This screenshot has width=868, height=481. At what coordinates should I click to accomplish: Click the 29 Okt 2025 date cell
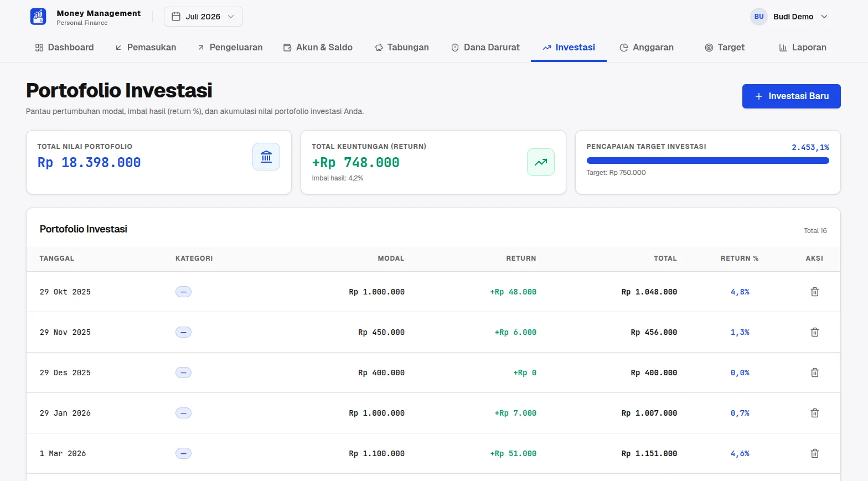65,292
